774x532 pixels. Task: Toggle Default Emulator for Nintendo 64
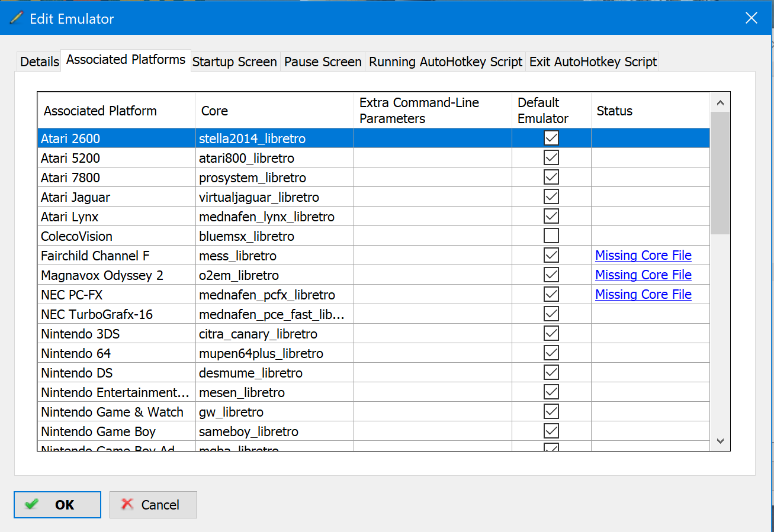(x=551, y=353)
